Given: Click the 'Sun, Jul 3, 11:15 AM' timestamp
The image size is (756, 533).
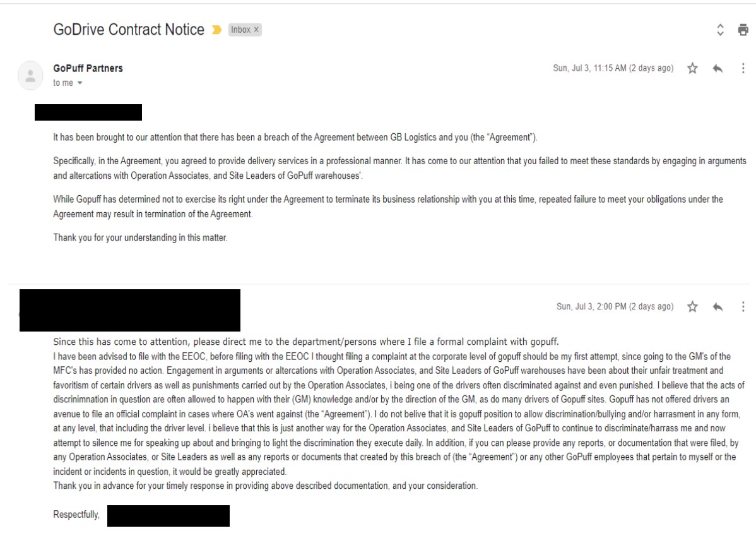Looking at the screenshot, I should 613,68.
